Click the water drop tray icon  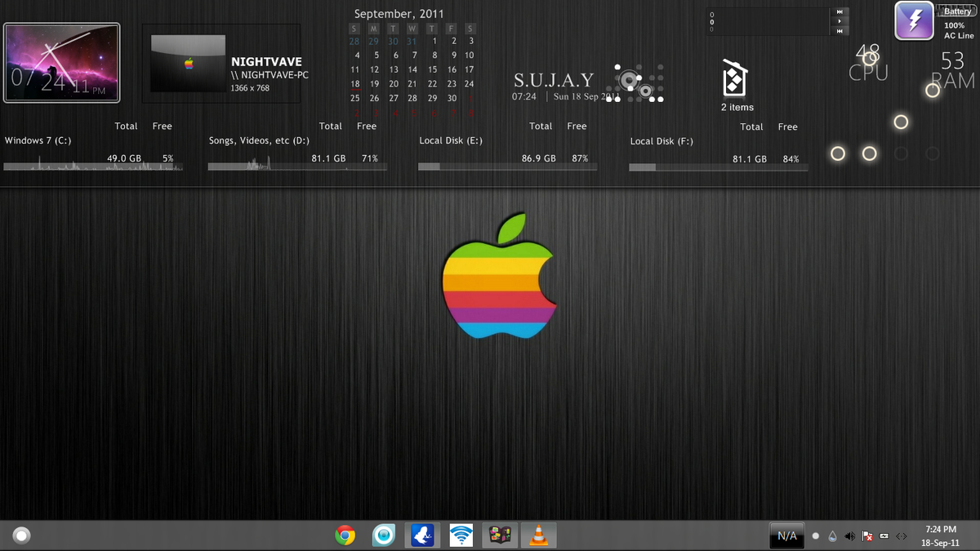coord(832,536)
